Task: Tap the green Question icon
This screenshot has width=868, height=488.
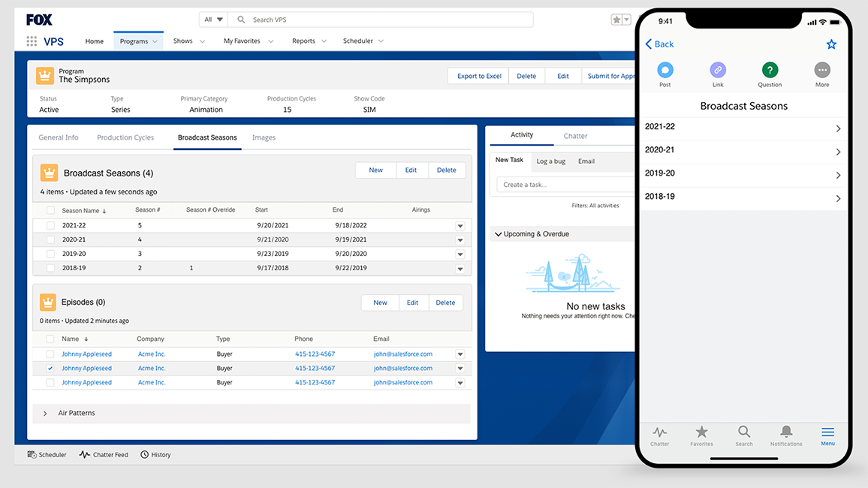Action: pyautogui.click(x=770, y=71)
